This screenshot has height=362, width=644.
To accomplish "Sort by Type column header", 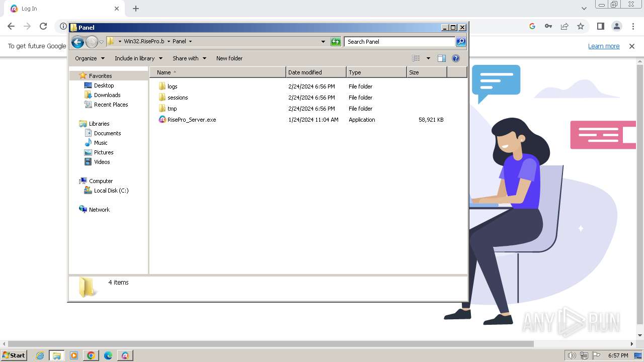I will [376, 72].
